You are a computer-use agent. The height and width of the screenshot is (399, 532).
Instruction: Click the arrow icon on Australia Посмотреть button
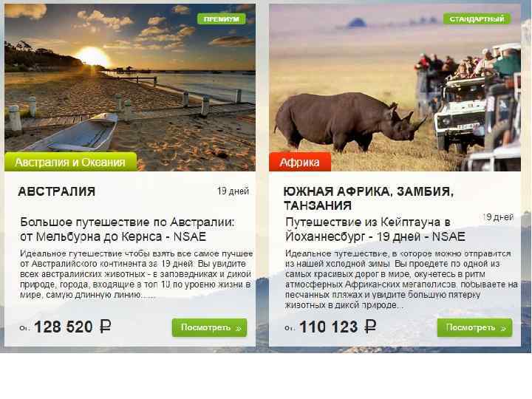pos(239,328)
